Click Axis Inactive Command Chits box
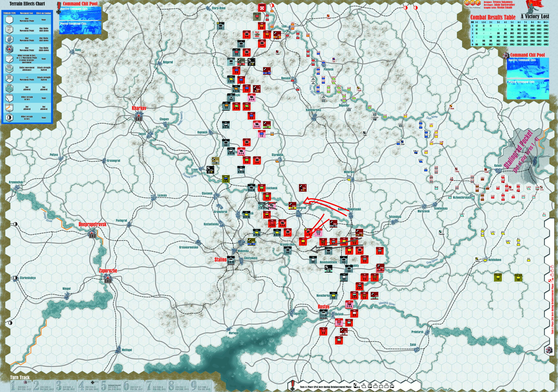This screenshot has width=558, height=392. coord(80,14)
